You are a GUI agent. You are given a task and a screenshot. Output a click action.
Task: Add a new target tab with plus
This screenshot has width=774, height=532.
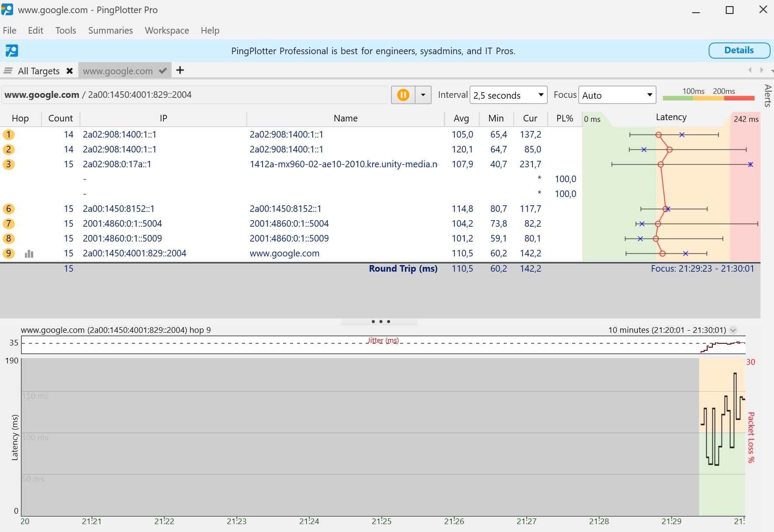[x=180, y=70]
